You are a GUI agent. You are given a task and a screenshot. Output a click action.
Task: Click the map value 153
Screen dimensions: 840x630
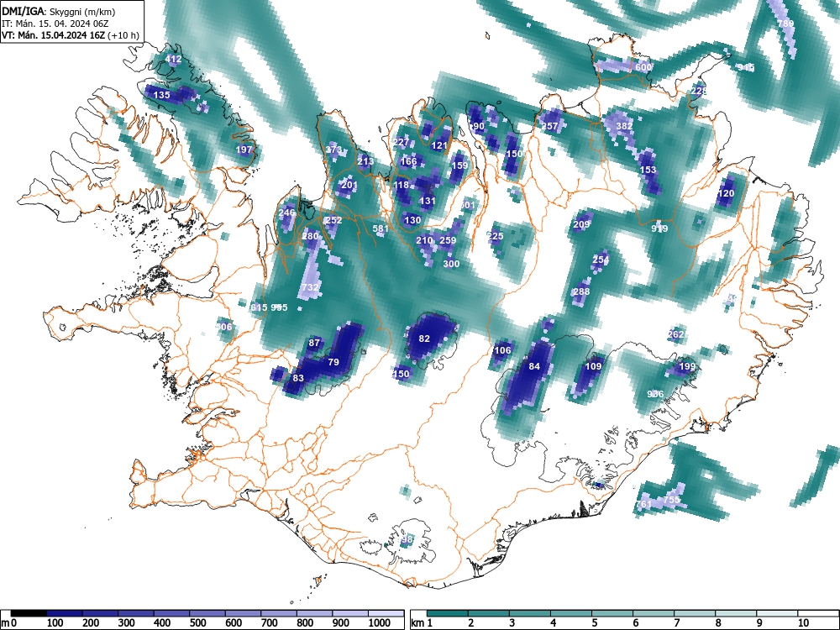pyautogui.click(x=648, y=170)
